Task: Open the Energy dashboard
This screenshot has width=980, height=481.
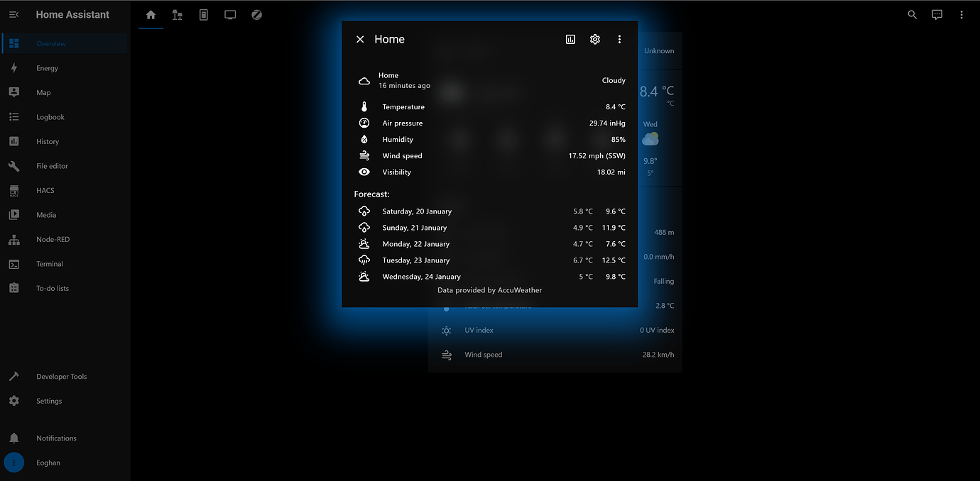Action: coord(14,67)
